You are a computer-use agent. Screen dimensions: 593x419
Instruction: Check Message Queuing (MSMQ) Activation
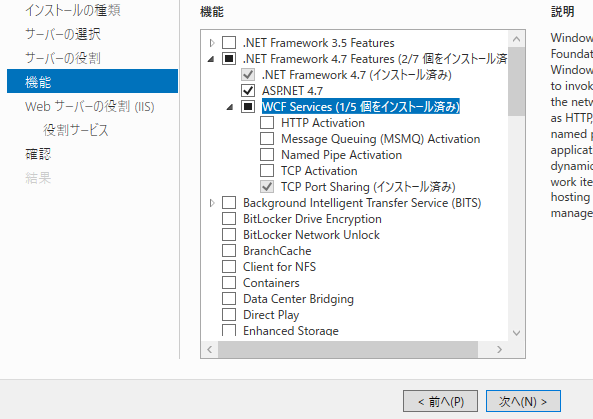tap(267, 138)
